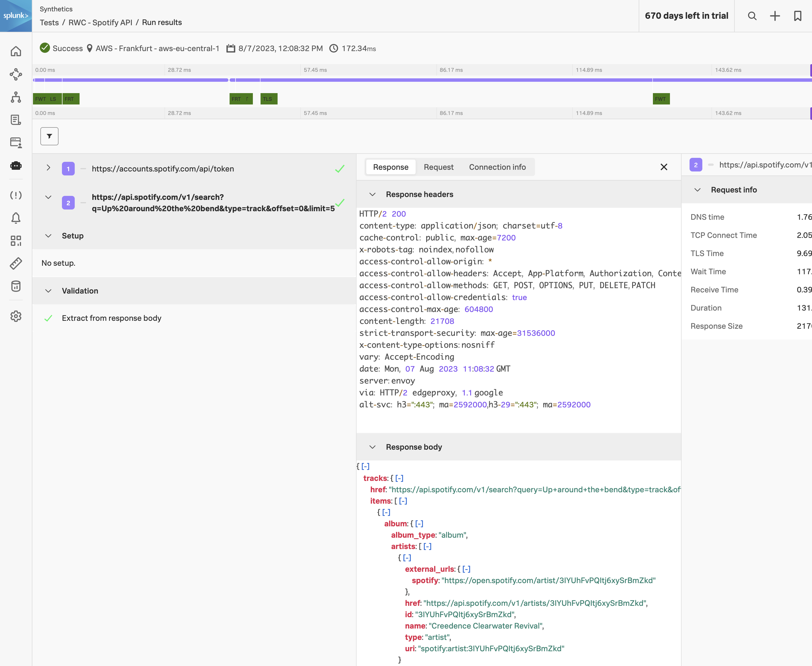The image size is (812, 666).
Task: Open the Splunk home icon in sidebar
Action: tap(16, 51)
